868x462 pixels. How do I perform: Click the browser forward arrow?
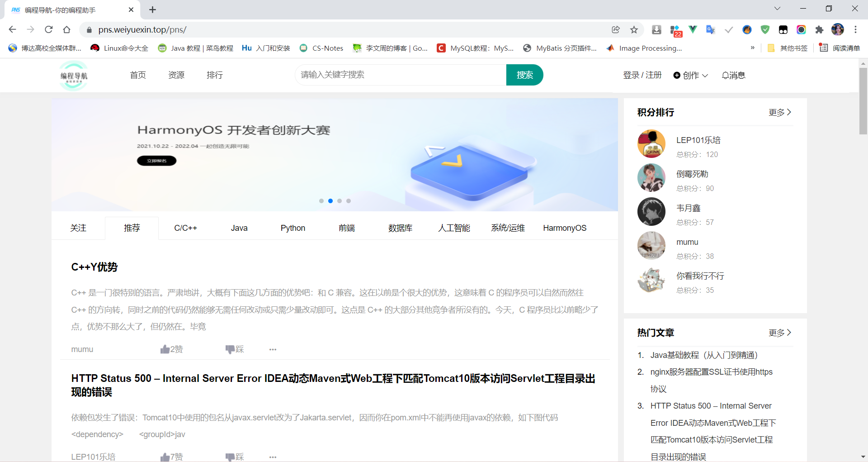point(30,29)
